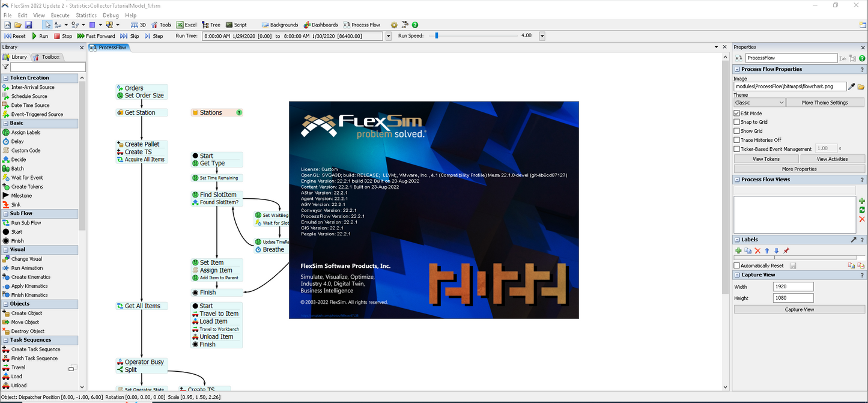Open the Script console
The image size is (868, 403).
pyautogui.click(x=236, y=25)
